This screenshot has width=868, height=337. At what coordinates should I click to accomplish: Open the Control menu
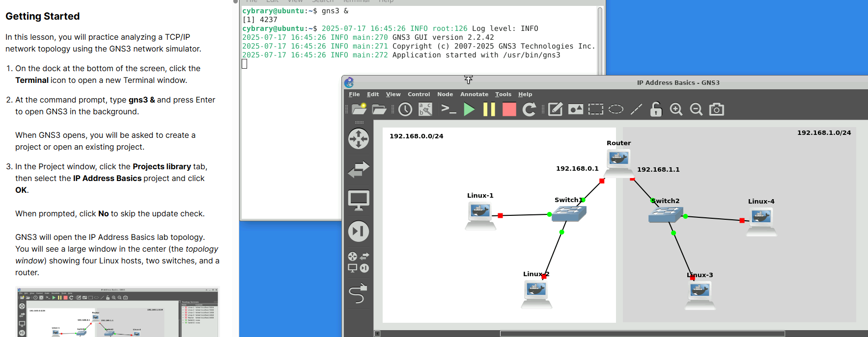pos(419,94)
